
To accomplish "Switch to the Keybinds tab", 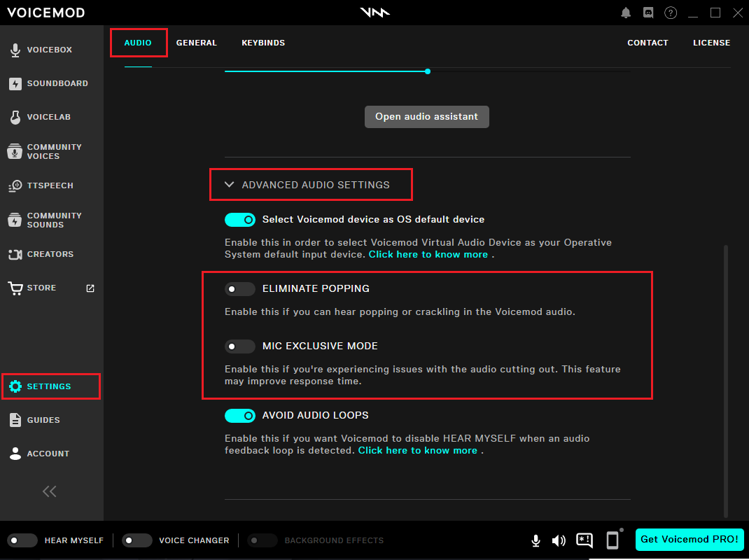I will tap(263, 43).
